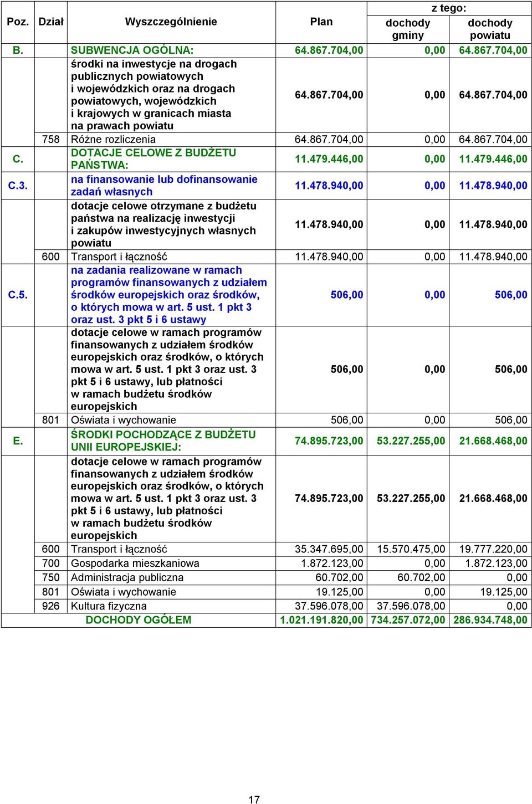The image size is (532, 804).
Task: Click Plan value 1.872.123,00
Action: click(332, 564)
